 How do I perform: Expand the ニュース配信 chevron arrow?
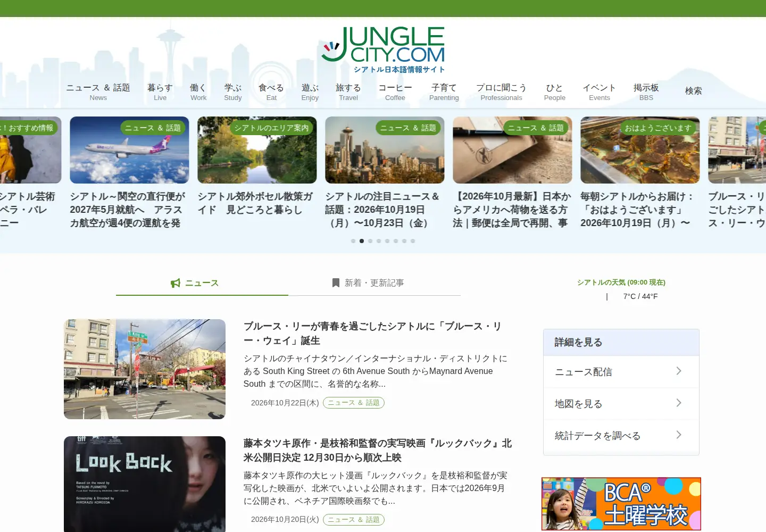(679, 371)
